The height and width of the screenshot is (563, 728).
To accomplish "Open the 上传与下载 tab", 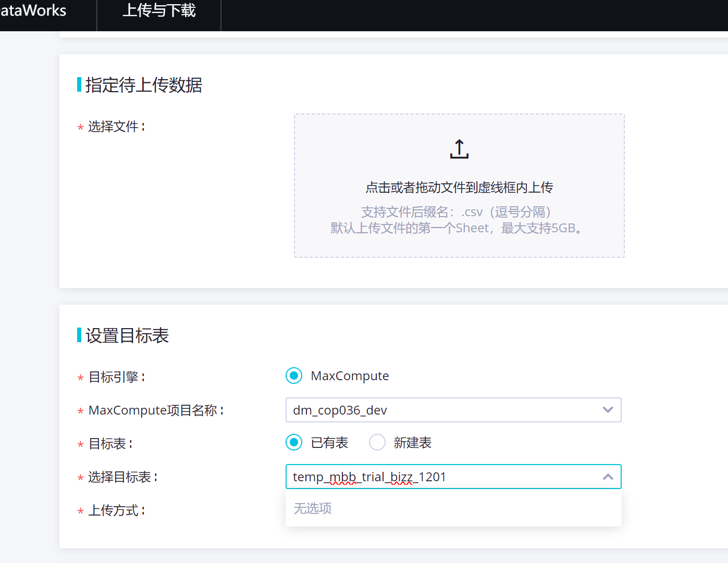I will pyautogui.click(x=159, y=10).
